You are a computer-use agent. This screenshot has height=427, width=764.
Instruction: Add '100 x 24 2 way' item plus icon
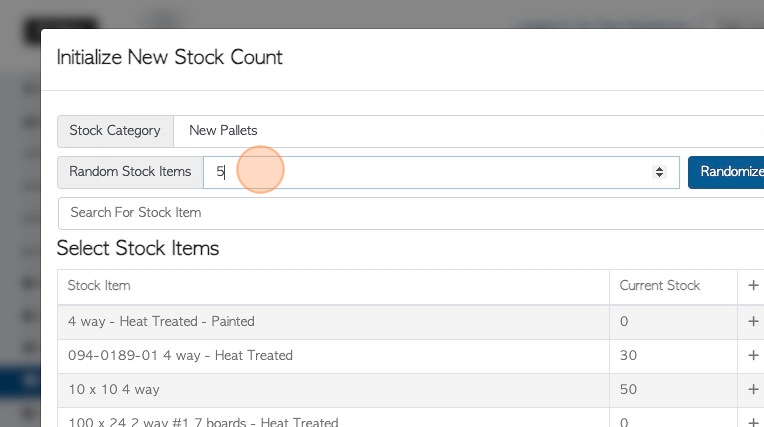click(753, 421)
